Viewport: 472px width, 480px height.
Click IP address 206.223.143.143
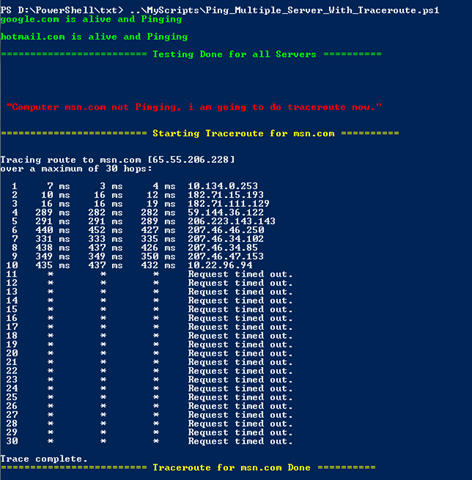[231, 221]
